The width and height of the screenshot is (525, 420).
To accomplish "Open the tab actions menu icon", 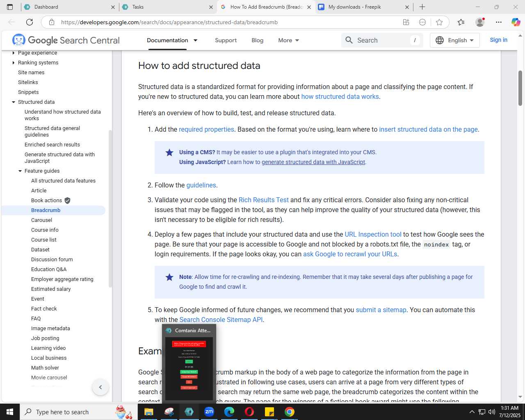I will point(10,7).
